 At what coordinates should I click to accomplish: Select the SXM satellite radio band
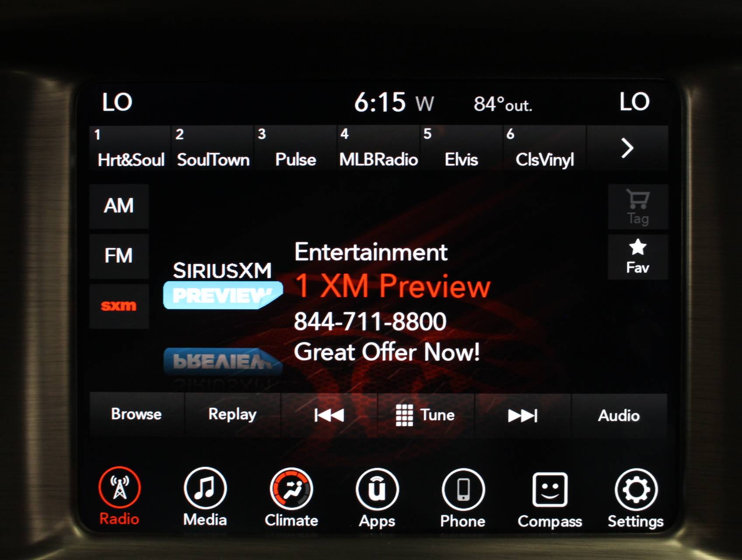point(119,306)
